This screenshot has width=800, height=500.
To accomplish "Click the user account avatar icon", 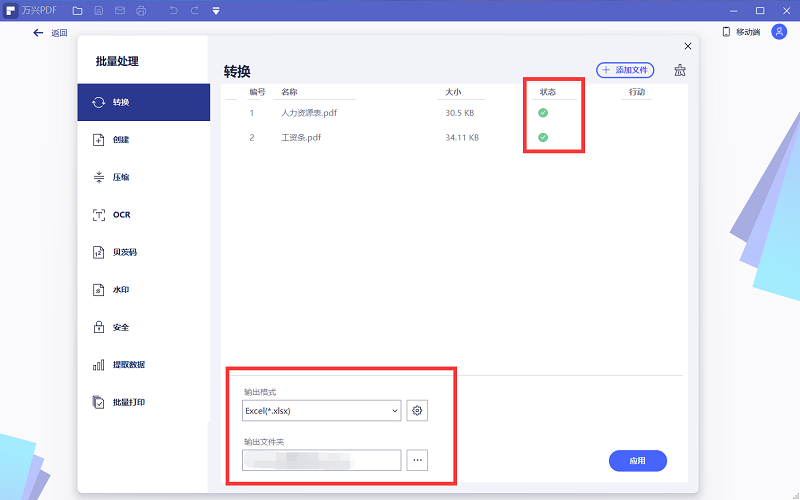I will [778, 32].
